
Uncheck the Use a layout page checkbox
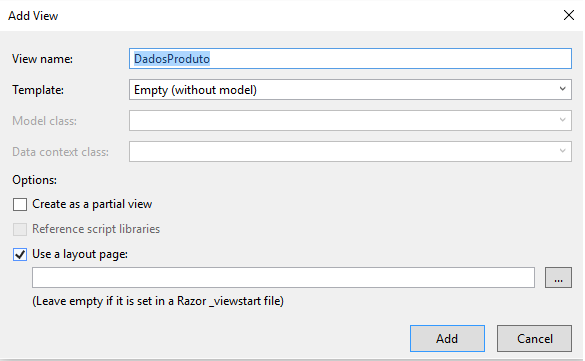click(20, 254)
